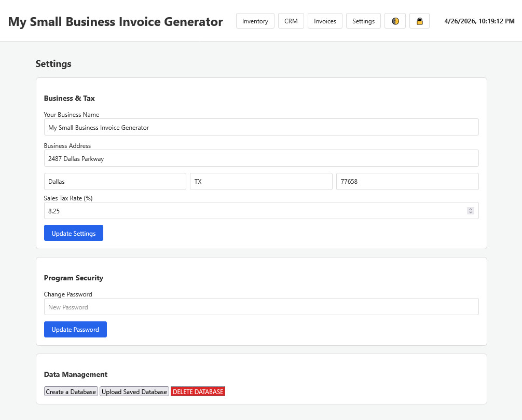Click the padlock lock icon

(x=419, y=21)
